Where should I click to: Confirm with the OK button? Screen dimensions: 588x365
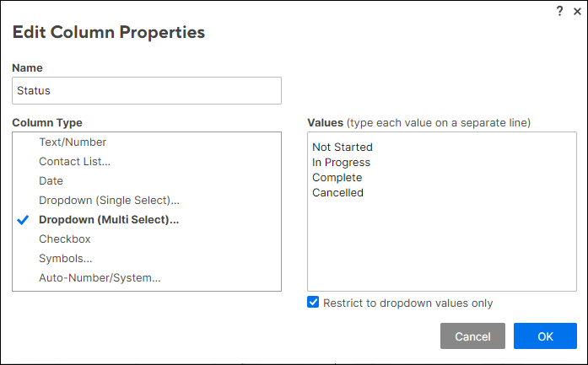tap(545, 336)
